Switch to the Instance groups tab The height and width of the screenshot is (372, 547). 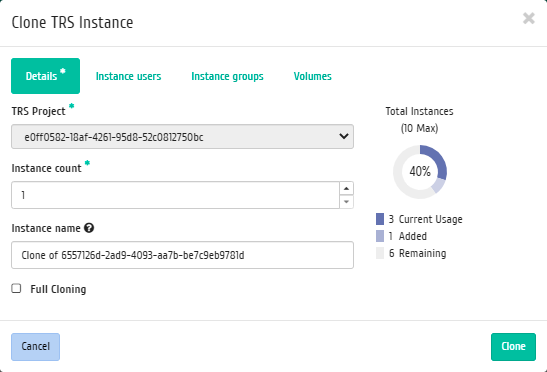point(227,76)
